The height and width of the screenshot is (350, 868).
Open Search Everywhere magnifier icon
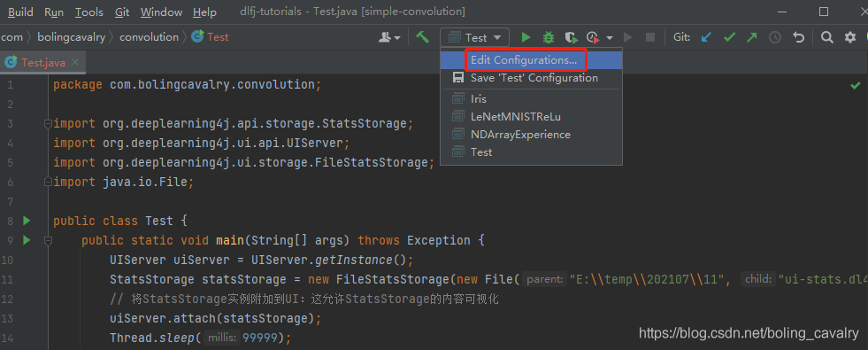826,37
